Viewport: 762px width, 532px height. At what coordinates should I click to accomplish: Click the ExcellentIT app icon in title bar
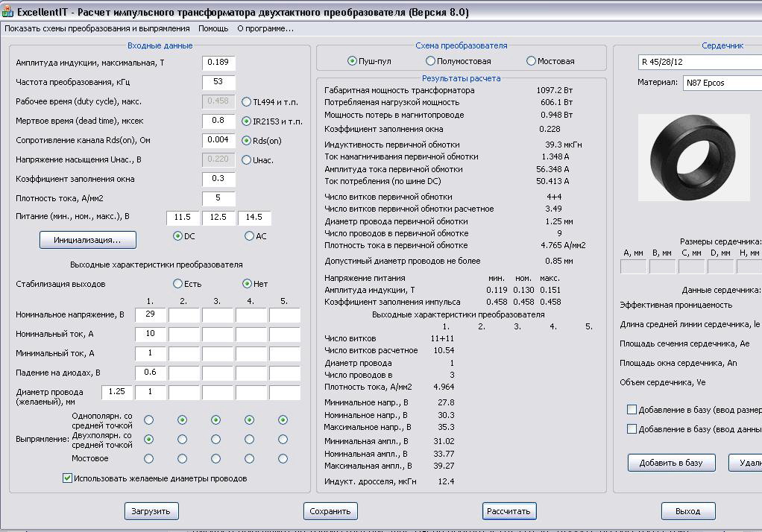coord(8,13)
